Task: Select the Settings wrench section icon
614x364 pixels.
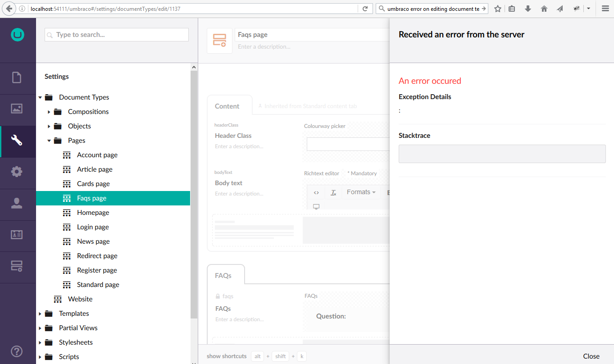Action: coord(17,141)
